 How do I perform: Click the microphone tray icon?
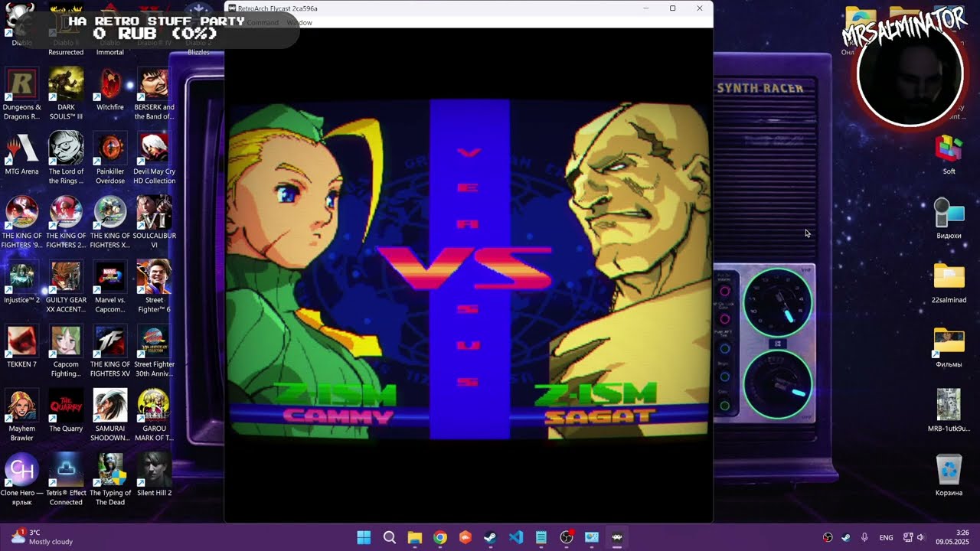(x=864, y=537)
